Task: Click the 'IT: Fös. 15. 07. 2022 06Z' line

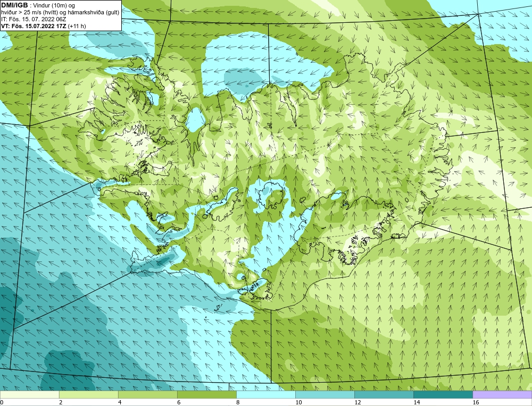Action: tap(33, 19)
